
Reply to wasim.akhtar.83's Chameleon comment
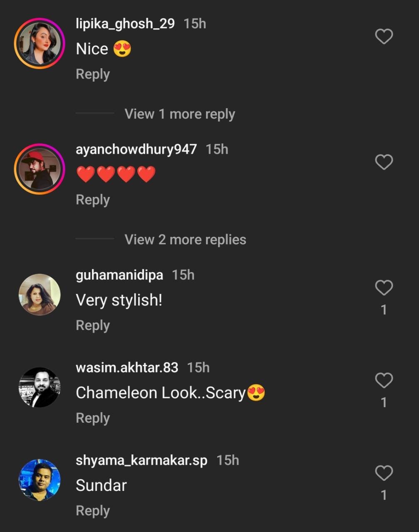[x=92, y=418]
